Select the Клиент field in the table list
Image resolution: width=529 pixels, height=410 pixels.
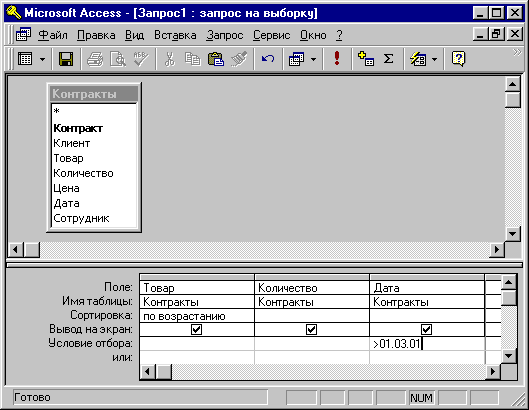[94, 143]
